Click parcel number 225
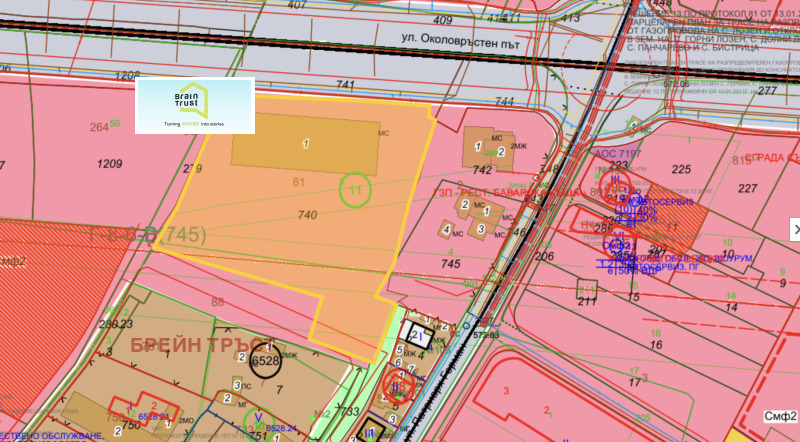The height and width of the screenshot is (442, 800). pos(682,169)
